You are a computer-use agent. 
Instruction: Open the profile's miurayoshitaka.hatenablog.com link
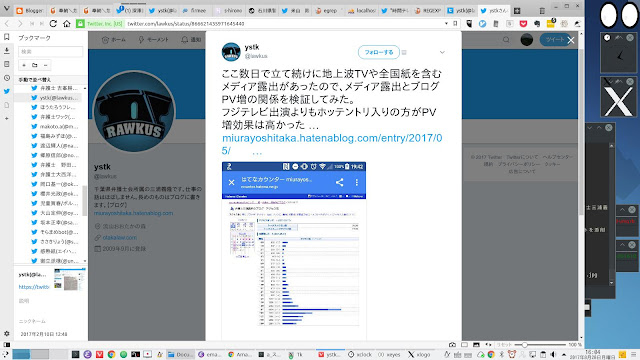coord(133,213)
